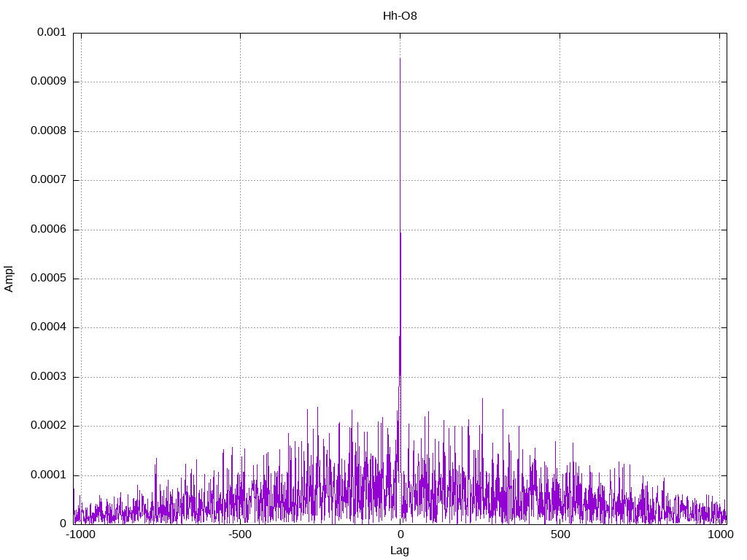This screenshot has width=747, height=560.
Task: Click the 500 x-axis tick label
Action: click(560, 534)
